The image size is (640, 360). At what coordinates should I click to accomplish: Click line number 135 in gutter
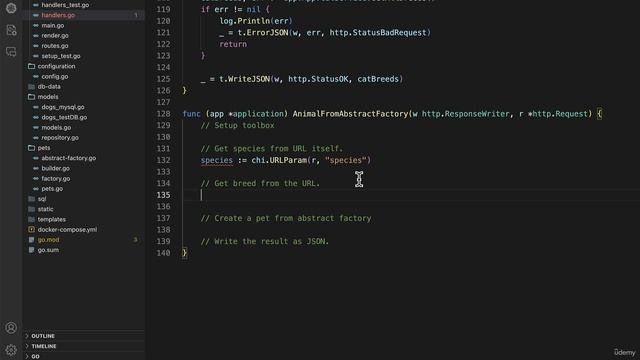163,195
